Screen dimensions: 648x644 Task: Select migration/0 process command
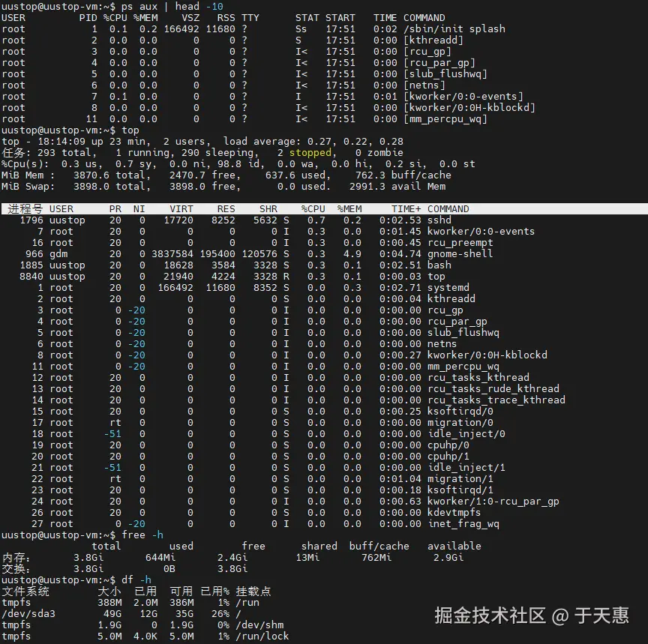(460, 423)
